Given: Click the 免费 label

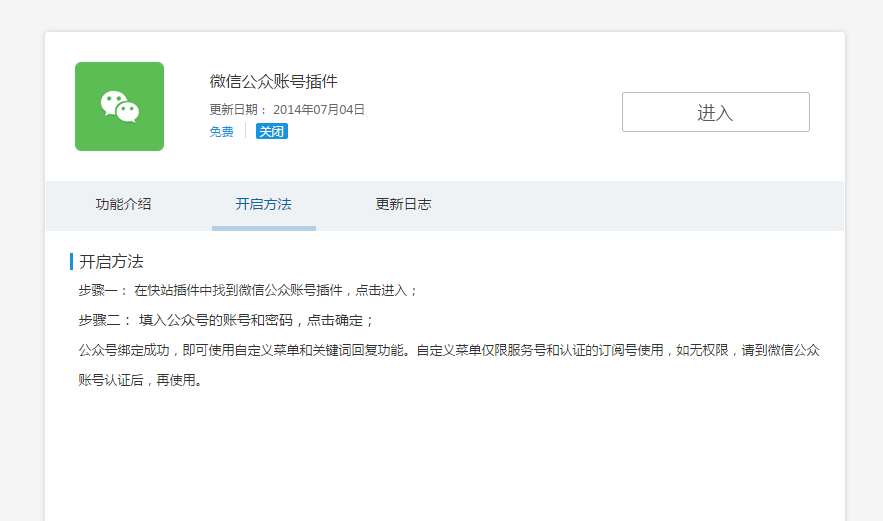Looking at the screenshot, I should (221, 132).
